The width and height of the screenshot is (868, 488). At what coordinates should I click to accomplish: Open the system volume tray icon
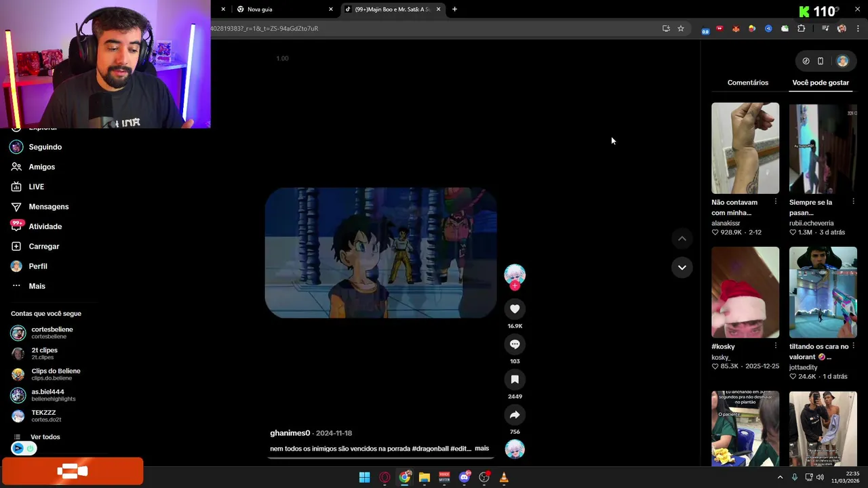click(820, 477)
